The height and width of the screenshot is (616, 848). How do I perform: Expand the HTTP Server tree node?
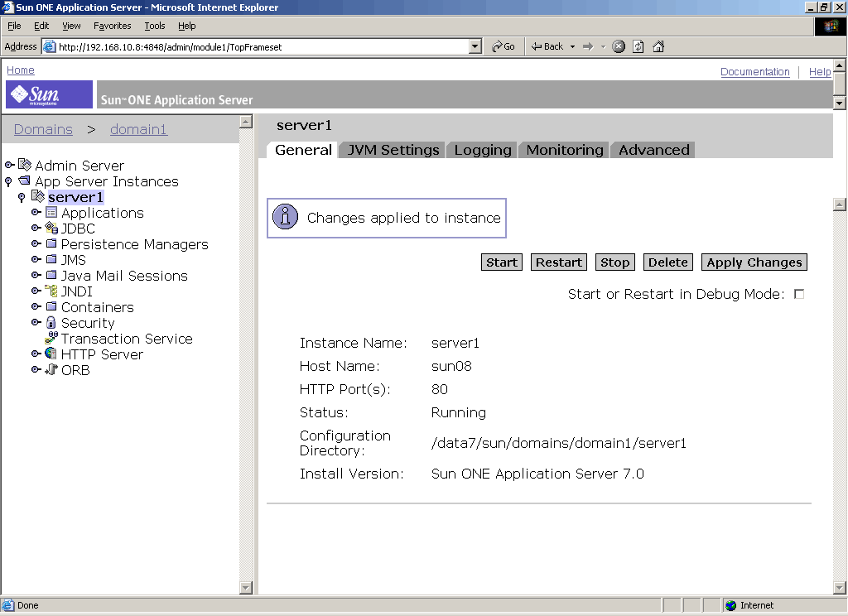(36, 354)
